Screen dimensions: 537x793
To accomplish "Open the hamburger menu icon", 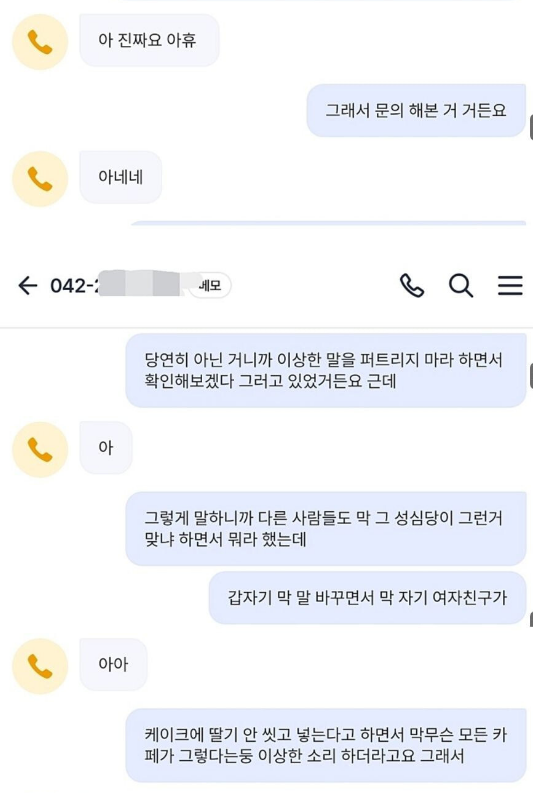I will (510, 286).
